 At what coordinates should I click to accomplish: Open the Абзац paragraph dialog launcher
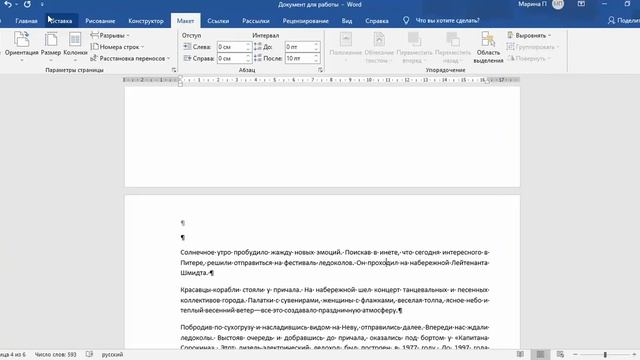click(320, 70)
